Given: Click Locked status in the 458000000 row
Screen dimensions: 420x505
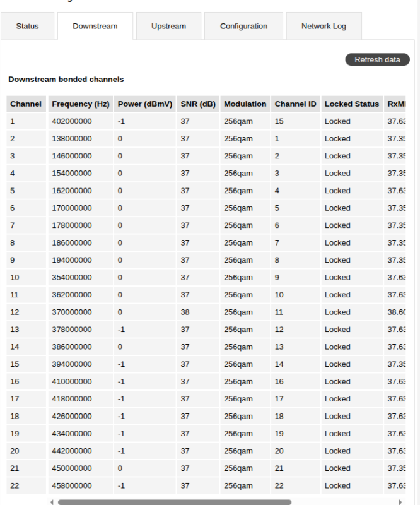Looking at the screenshot, I should [x=352, y=485].
